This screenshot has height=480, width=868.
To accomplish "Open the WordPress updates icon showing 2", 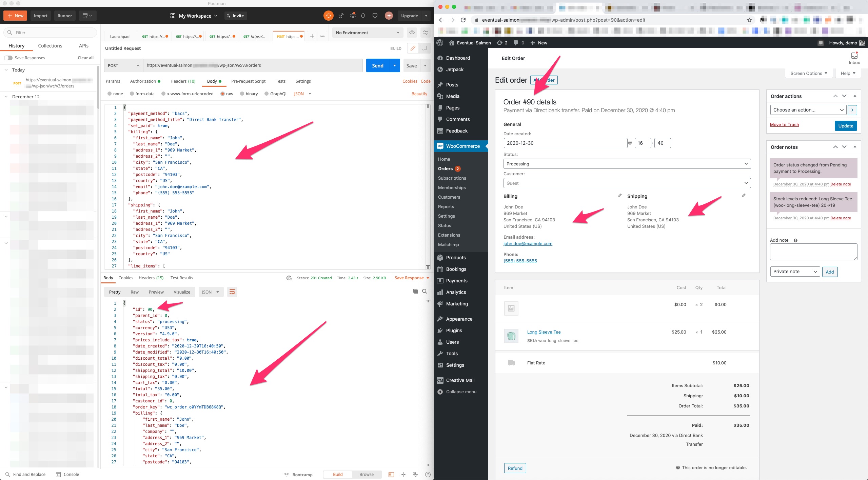I will (502, 43).
